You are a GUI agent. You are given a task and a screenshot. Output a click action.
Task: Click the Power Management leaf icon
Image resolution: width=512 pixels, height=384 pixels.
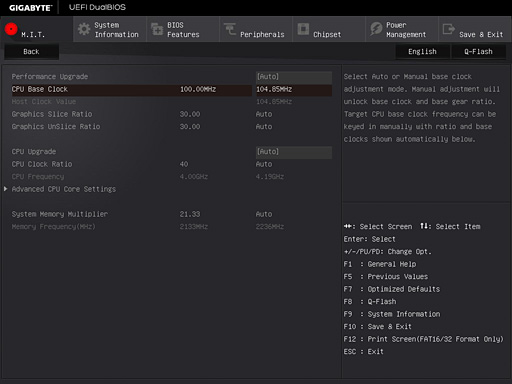[376, 29]
